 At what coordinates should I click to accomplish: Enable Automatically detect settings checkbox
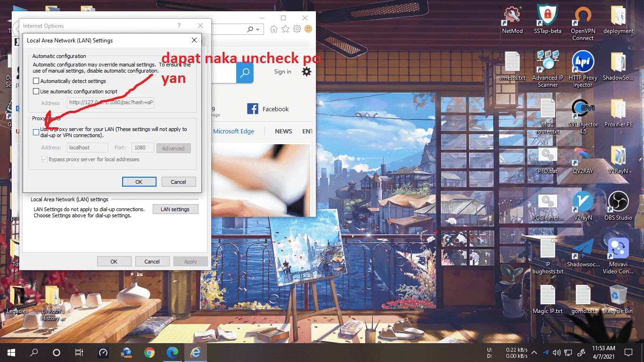tap(36, 81)
